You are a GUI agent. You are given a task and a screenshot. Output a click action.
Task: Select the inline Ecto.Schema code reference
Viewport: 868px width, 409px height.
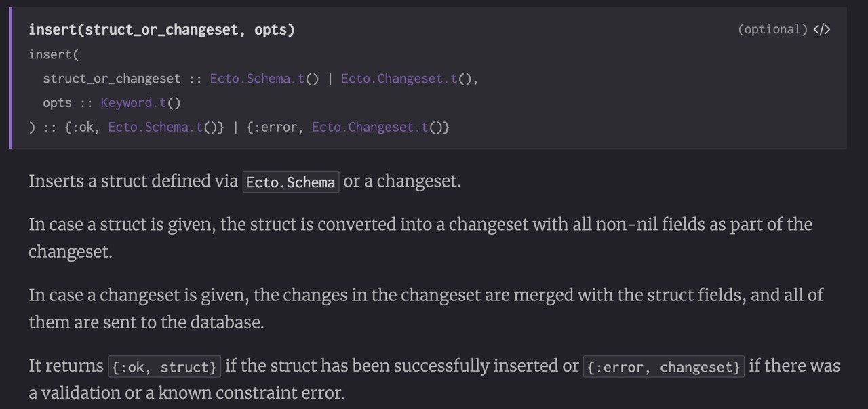tap(291, 182)
